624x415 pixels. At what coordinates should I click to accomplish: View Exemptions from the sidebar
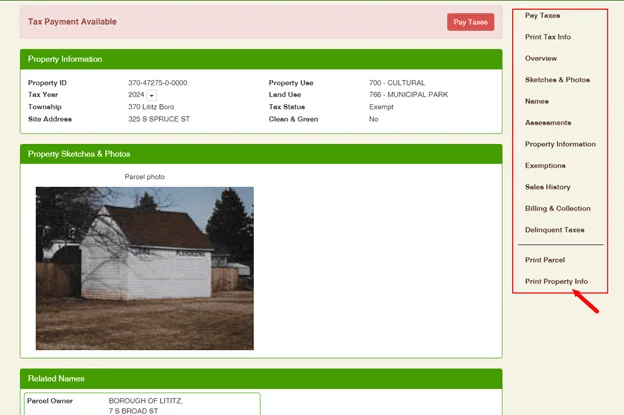[x=545, y=166]
